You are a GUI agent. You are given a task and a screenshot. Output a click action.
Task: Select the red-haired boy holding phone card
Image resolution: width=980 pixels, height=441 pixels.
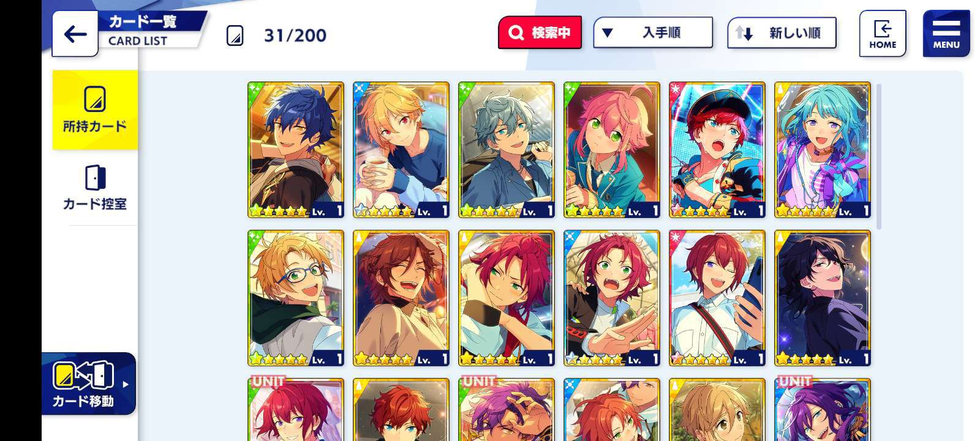point(717,298)
